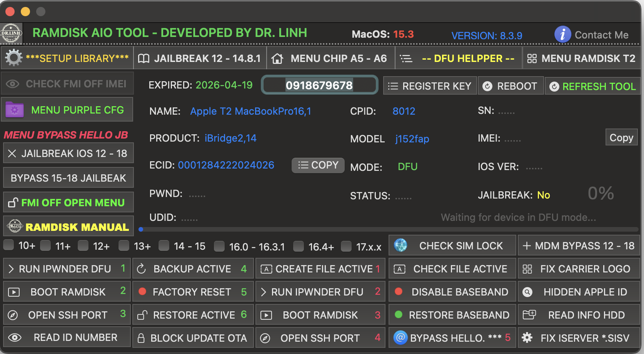Check the 17.x.x checkbox
This screenshot has height=354, width=644.
pyautogui.click(x=346, y=246)
